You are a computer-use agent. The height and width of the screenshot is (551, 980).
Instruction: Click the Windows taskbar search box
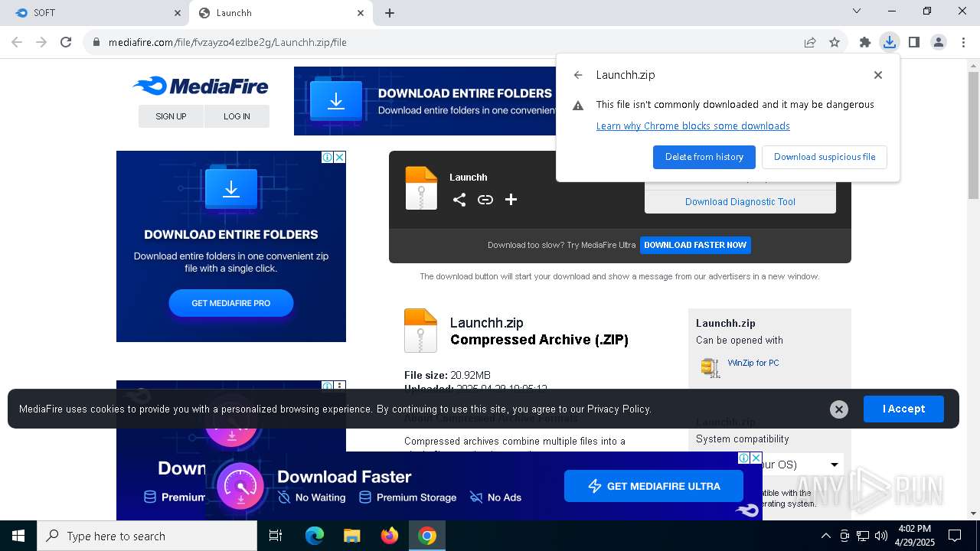click(147, 536)
